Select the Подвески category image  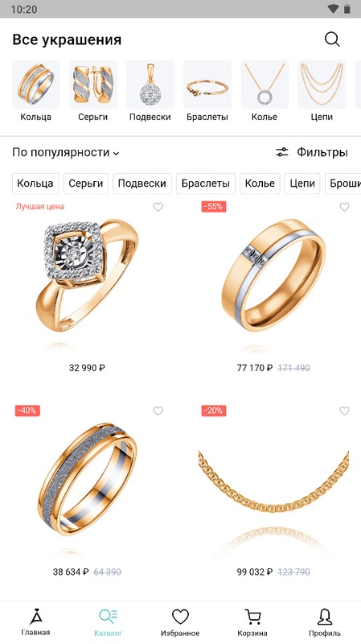tap(150, 85)
